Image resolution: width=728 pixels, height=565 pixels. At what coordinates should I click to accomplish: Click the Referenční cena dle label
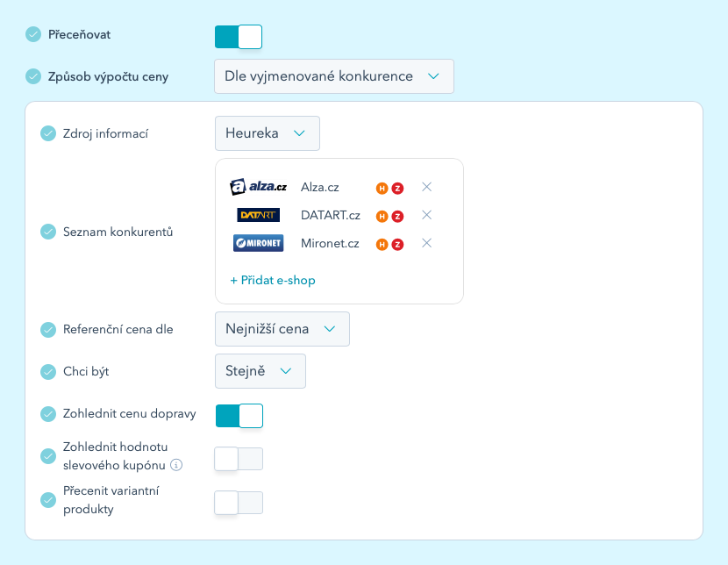coord(118,329)
